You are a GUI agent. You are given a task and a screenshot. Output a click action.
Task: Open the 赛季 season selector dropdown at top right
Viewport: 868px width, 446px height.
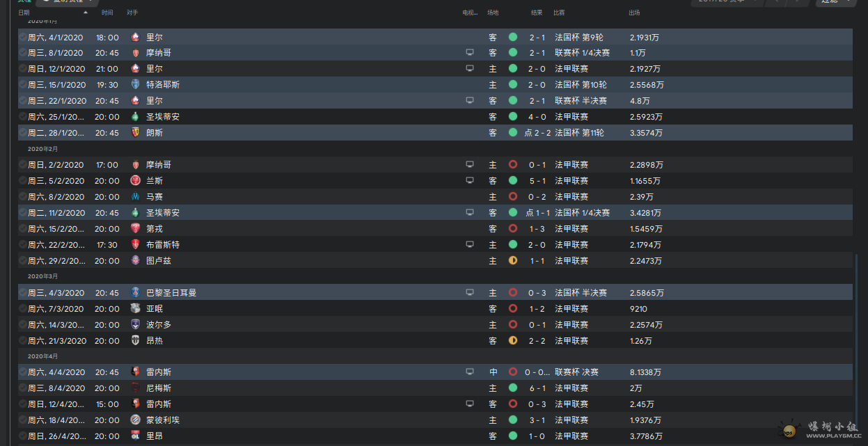pyautogui.click(x=726, y=2)
